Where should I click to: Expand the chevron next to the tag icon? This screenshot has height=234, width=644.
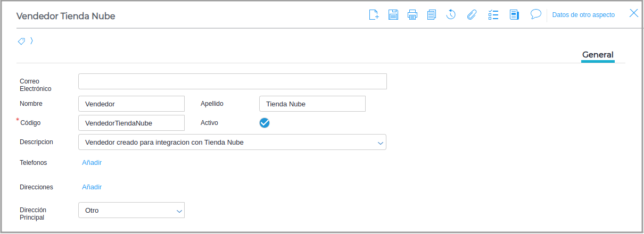click(31, 41)
